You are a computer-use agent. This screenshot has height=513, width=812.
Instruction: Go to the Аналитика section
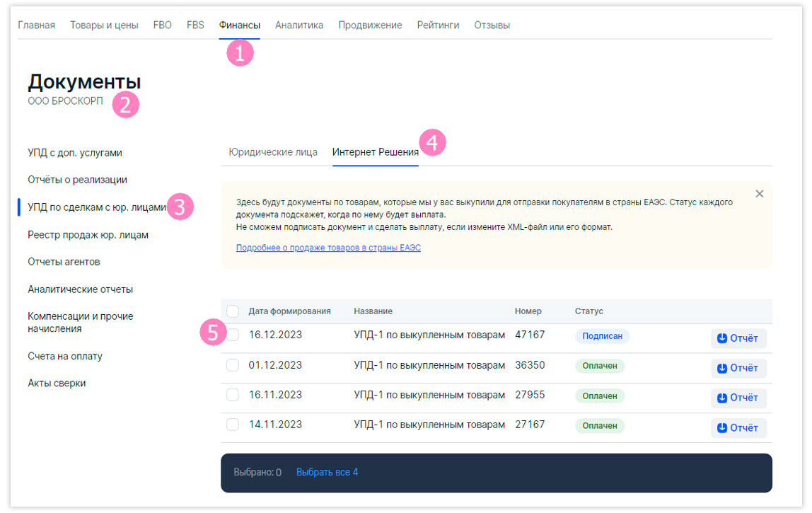(x=299, y=25)
